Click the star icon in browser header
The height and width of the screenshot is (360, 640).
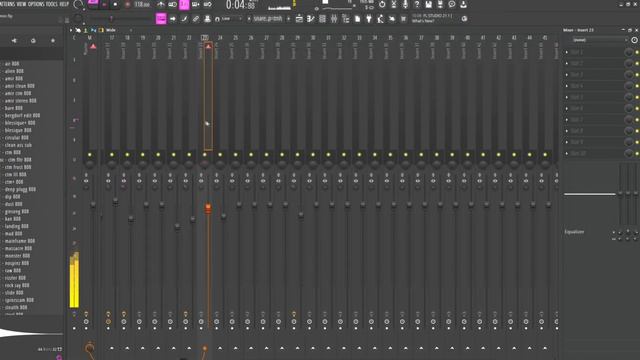point(53,40)
